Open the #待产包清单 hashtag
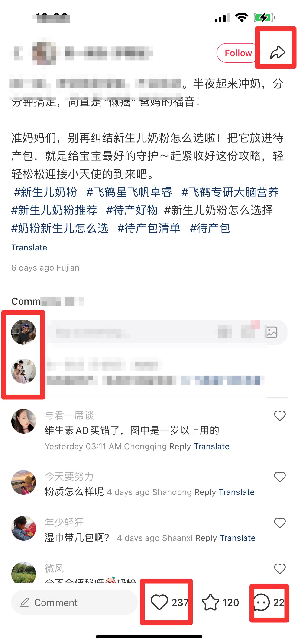This screenshot has width=298, height=644. click(x=149, y=228)
